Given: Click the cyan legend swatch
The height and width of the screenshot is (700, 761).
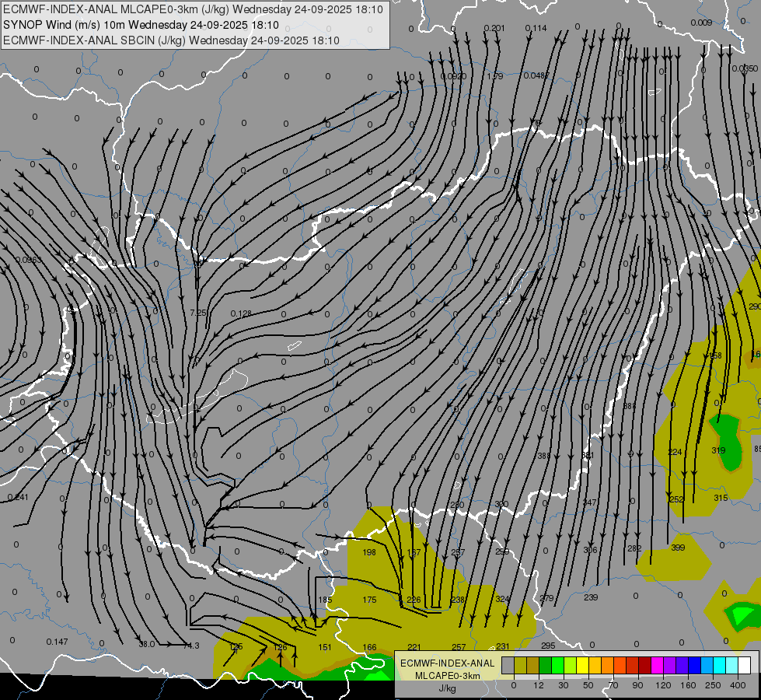Looking at the screenshot, I should [x=720, y=665].
